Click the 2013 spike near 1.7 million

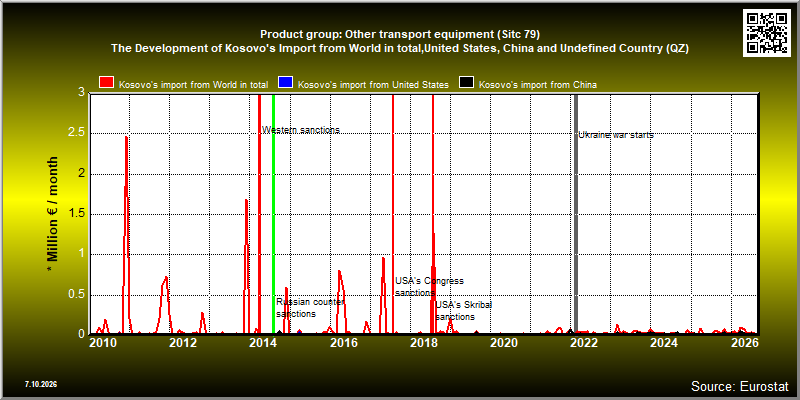[x=246, y=201]
